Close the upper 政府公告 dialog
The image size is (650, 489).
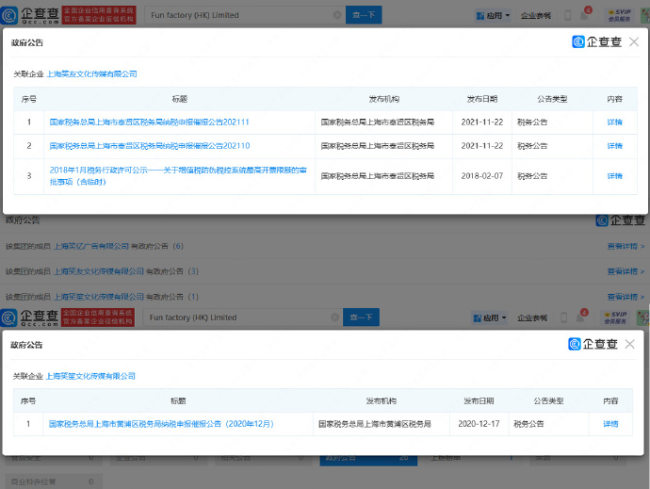coord(632,42)
